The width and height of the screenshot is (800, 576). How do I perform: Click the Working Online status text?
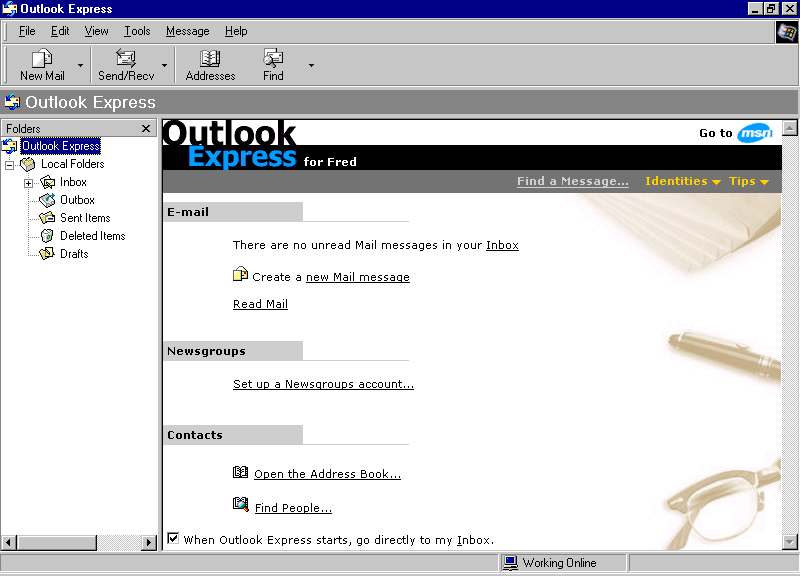(559, 563)
